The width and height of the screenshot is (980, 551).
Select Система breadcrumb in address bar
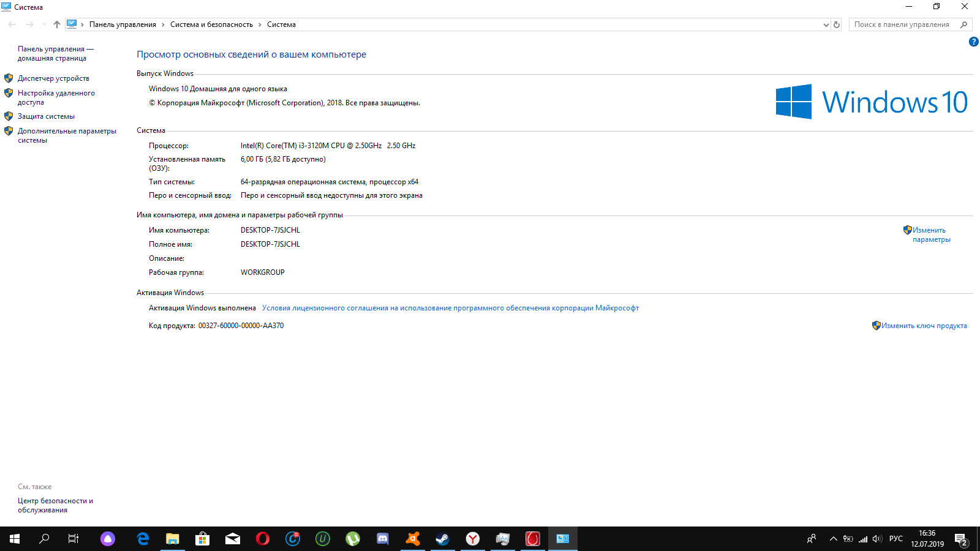(281, 24)
